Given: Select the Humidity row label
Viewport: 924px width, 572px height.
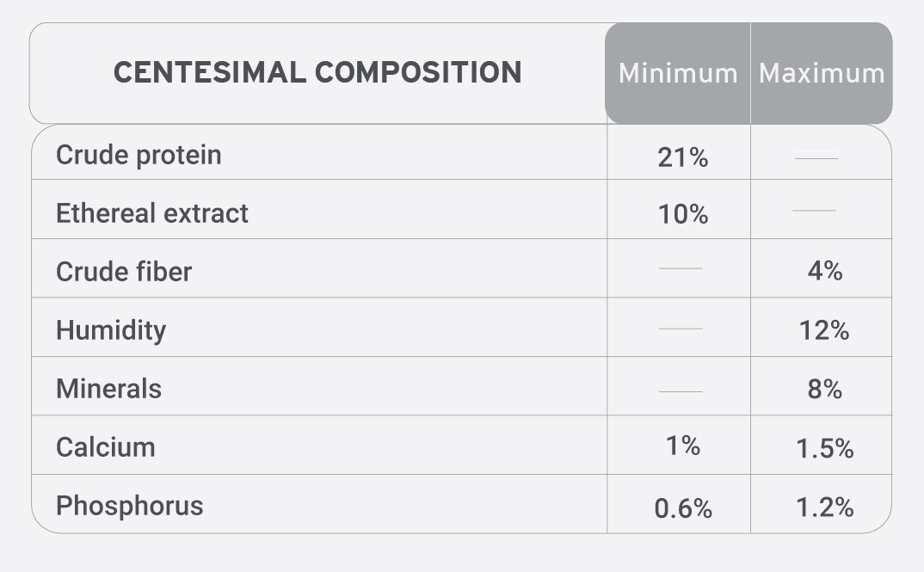Looking at the screenshot, I should coord(111,330).
